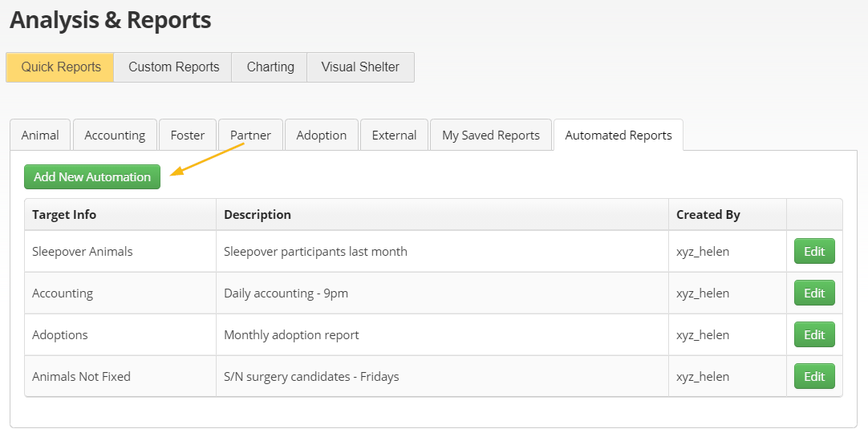This screenshot has width=868, height=441.
Task: Click the Target Info column header
Action: (64, 215)
